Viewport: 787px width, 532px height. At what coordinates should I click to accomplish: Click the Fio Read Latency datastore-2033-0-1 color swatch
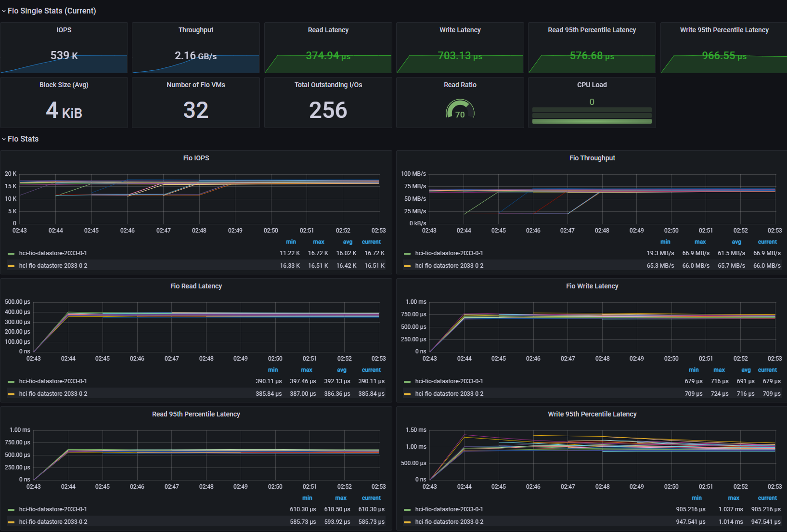tap(11, 381)
